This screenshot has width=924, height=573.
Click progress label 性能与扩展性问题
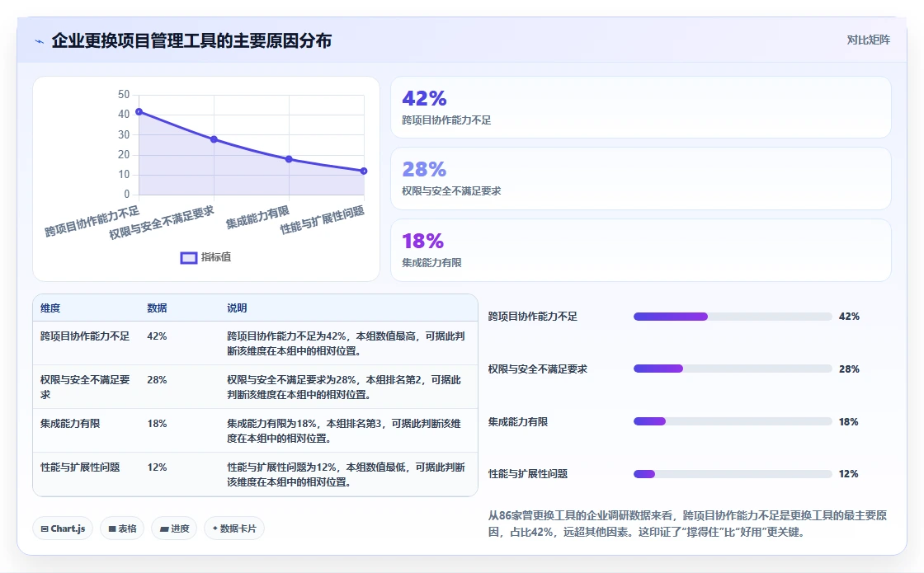click(x=528, y=474)
